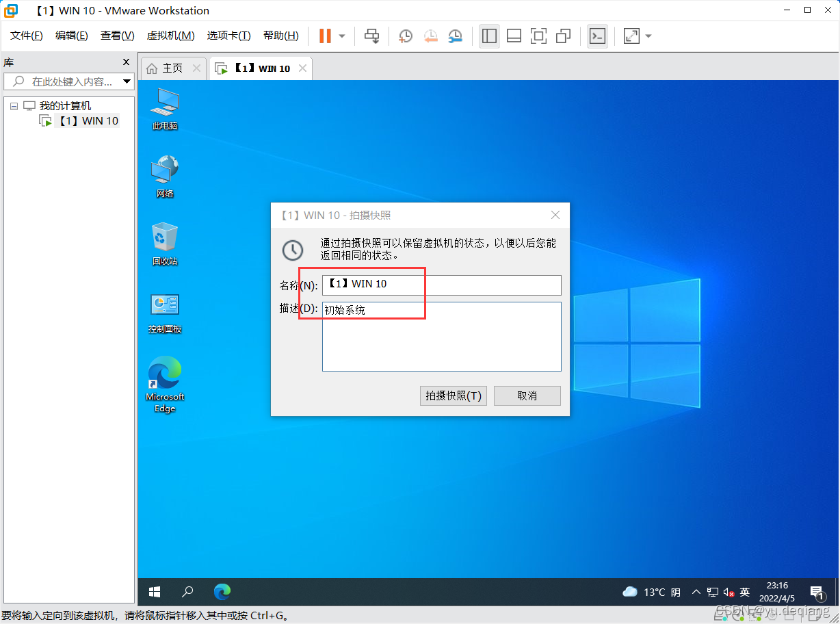
Task: Collapse the 我的计算机 tree node
Action: 14,106
